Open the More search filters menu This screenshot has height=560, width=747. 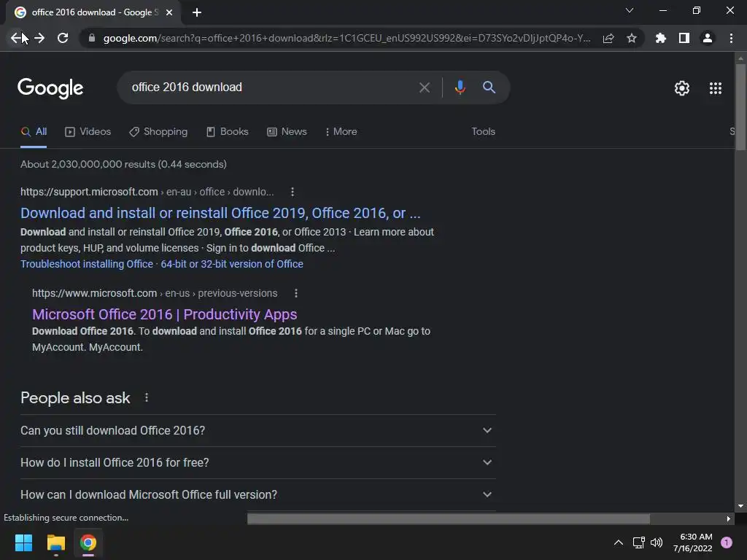[341, 132]
